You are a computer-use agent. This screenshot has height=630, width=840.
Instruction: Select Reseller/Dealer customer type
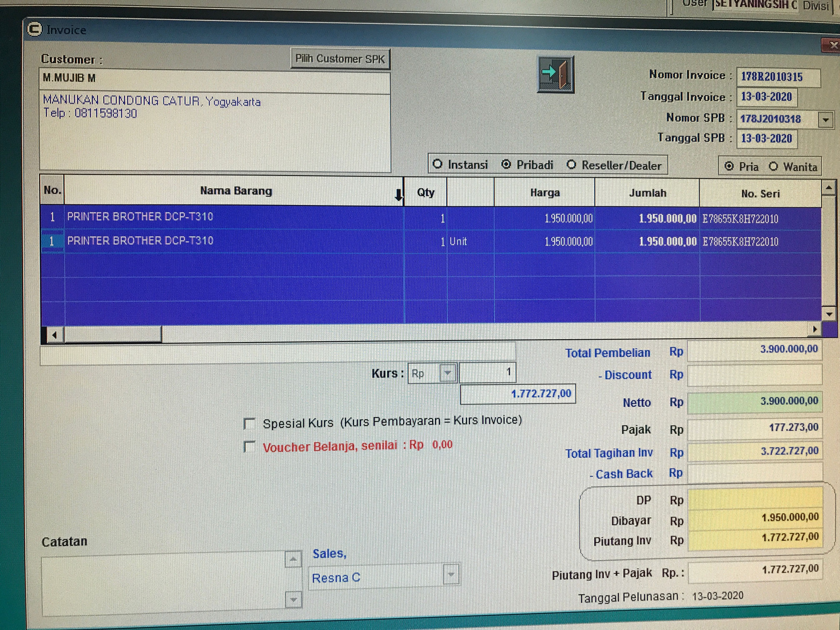click(571, 165)
